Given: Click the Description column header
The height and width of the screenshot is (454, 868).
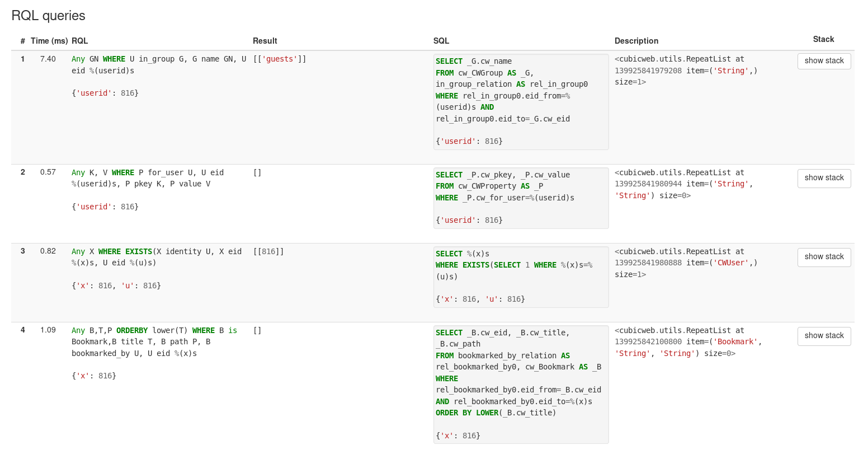Looking at the screenshot, I should click(x=636, y=41).
